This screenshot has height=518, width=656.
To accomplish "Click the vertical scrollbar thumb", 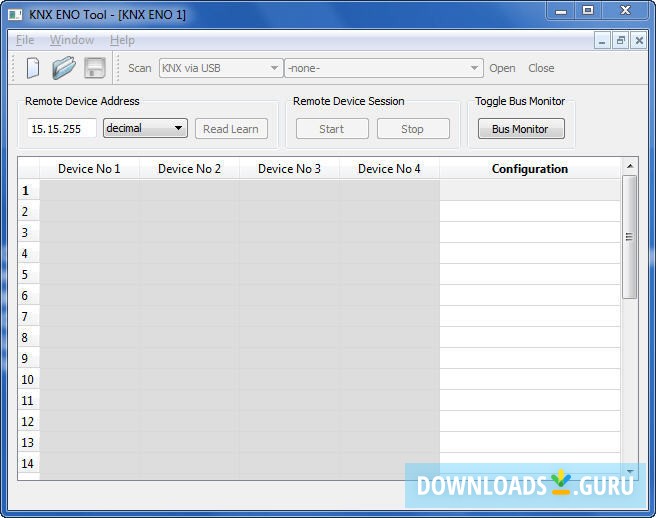I will (629, 237).
